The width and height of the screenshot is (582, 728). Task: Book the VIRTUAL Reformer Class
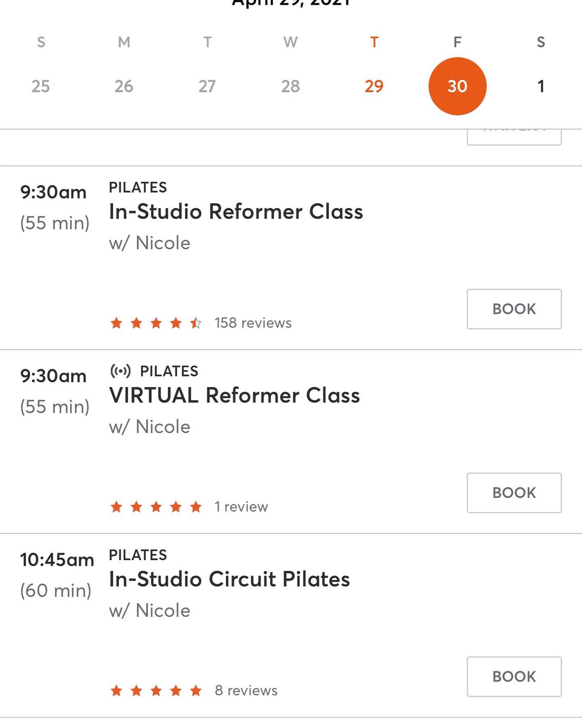point(514,493)
